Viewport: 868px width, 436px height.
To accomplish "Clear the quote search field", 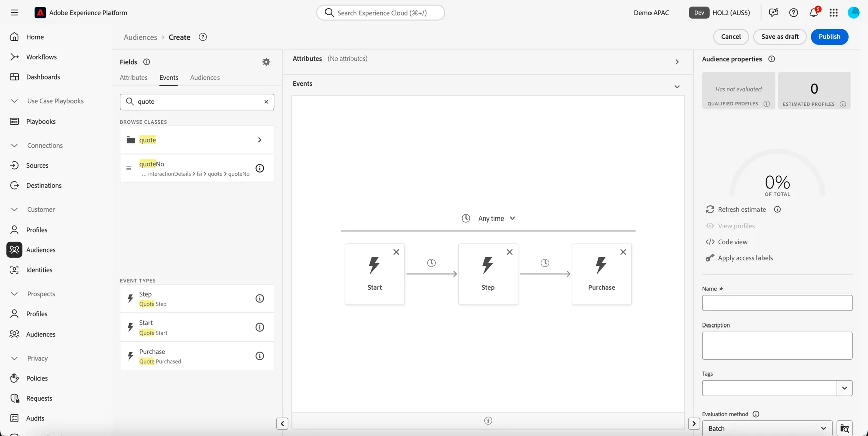I will click(x=266, y=102).
